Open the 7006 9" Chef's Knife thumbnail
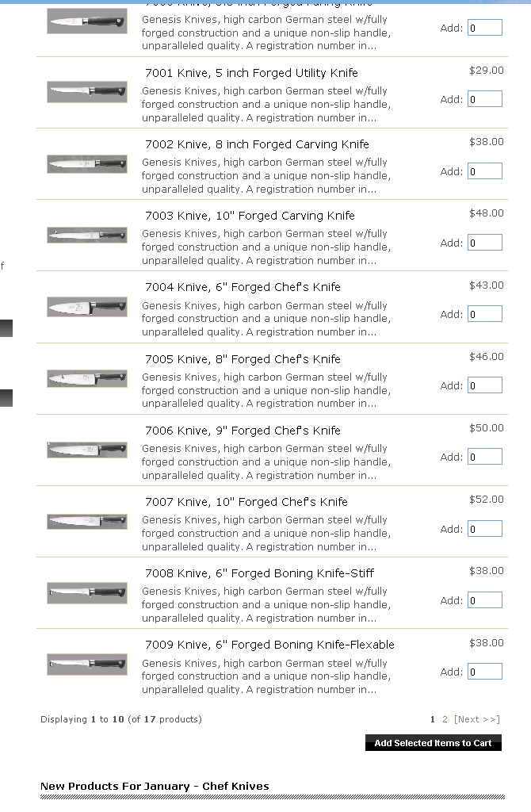Screen dimensions: 531x812 click(x=87, y=450)
